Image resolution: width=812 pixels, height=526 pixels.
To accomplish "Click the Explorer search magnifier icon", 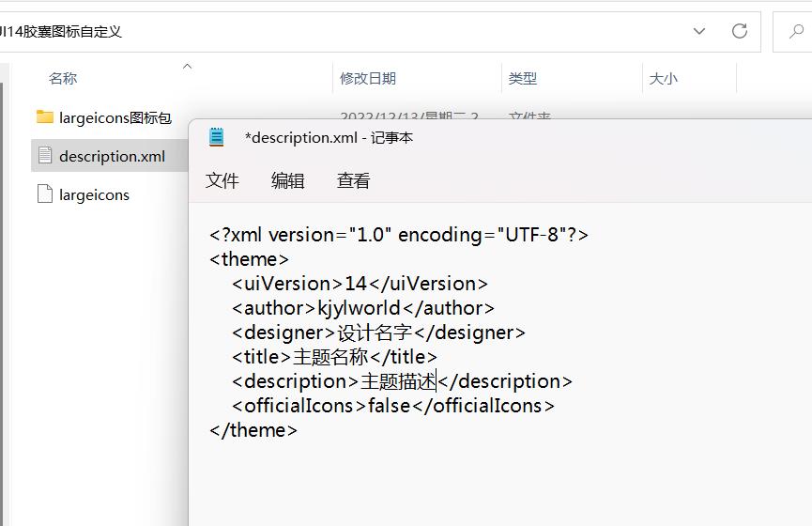I will pyautogui.click(x=796, y=32).
